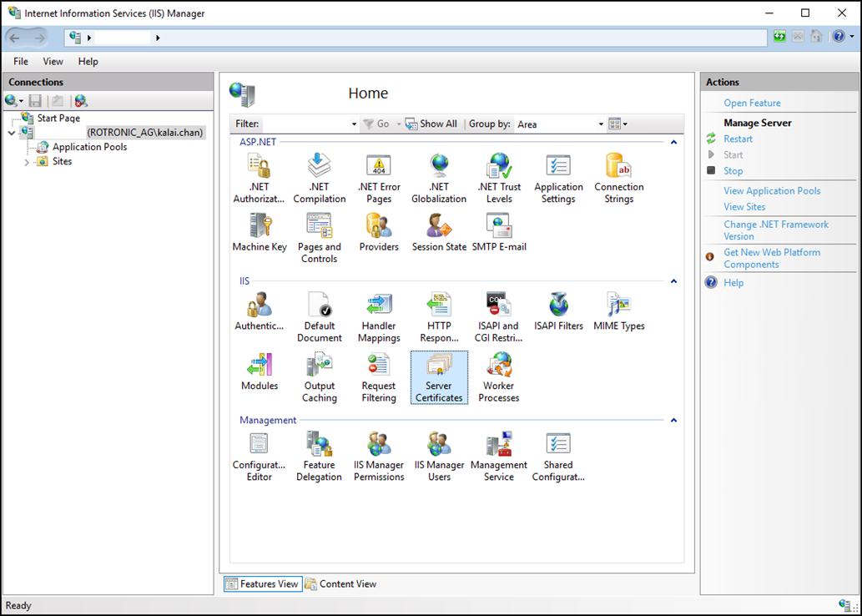
Task: Collapse the Management group
Action: click(673, 421)
